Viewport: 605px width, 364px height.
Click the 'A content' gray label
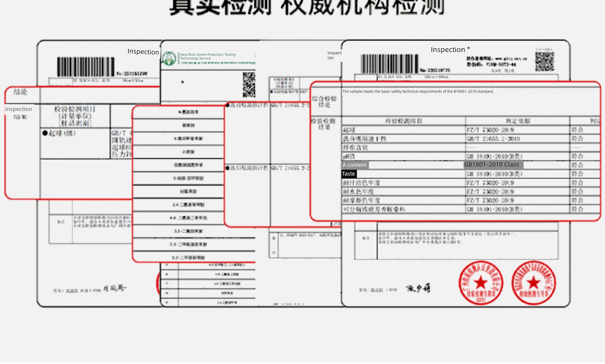[355, 165]
